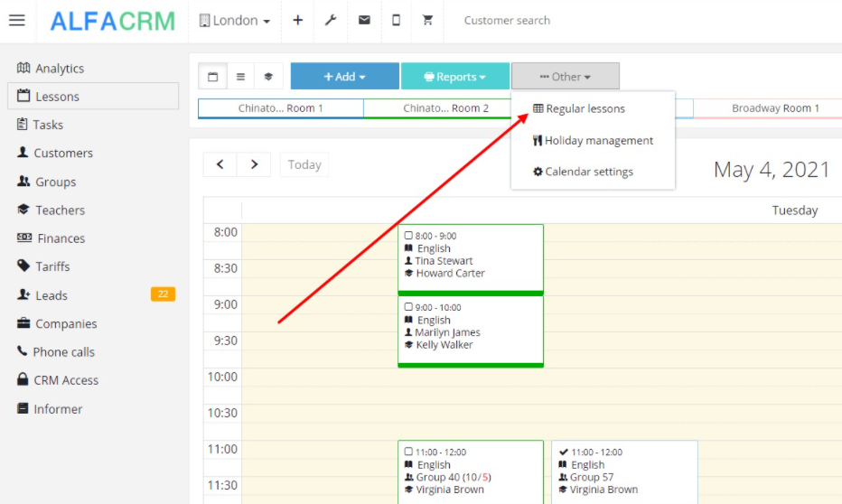Image resolution: width=842 pixels, height=504 pixels.
Task: Open Tariffs section
Action: [x=43, y=266]
